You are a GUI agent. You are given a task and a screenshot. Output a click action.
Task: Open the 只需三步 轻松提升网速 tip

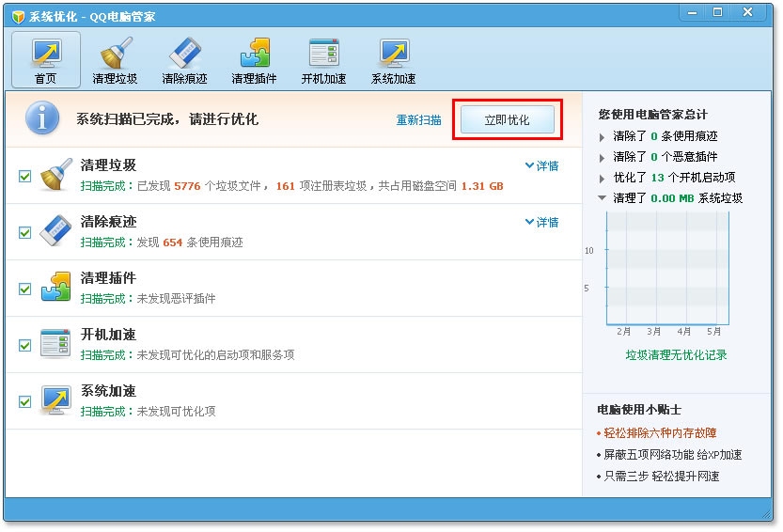coord(662,477)
